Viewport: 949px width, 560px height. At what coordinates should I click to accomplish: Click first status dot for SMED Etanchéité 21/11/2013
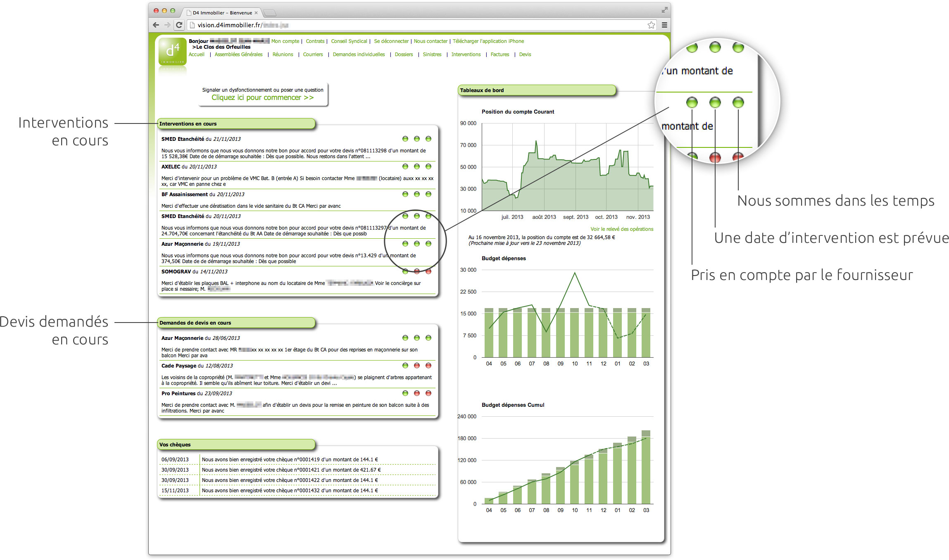click(405, 139)
